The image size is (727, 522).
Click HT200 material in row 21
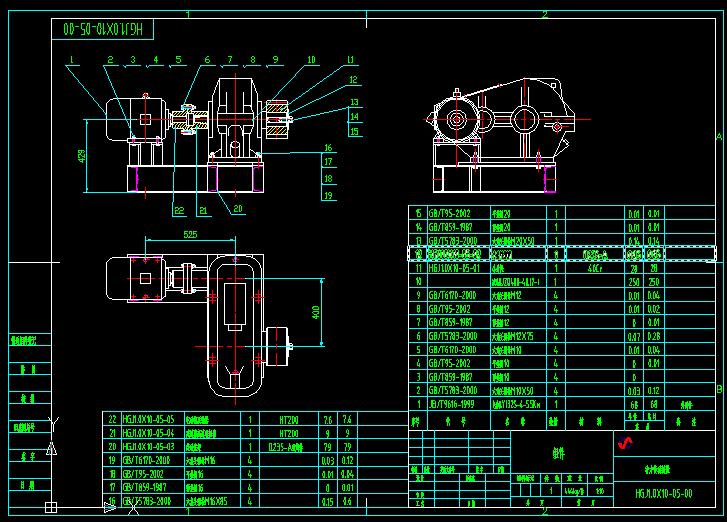pos(289,433)
